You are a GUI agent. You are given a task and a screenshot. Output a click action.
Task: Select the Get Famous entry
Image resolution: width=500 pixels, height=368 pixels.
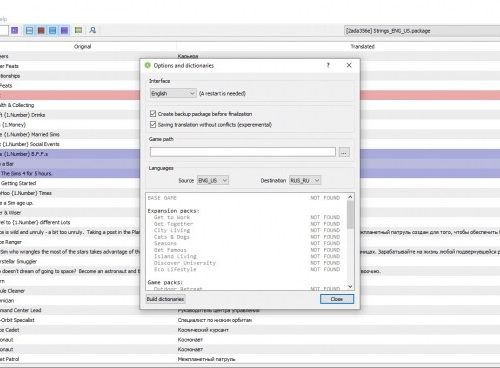170,250
